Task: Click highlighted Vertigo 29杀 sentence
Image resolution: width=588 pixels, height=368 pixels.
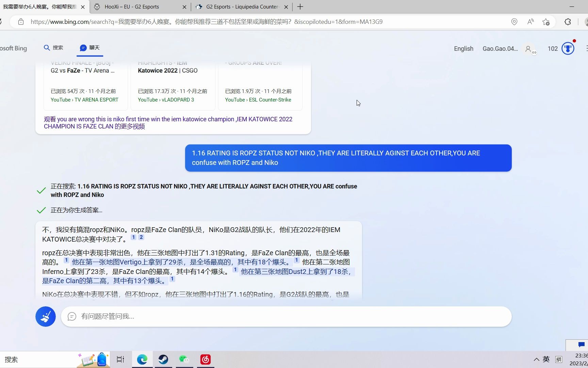Action: 181,262
